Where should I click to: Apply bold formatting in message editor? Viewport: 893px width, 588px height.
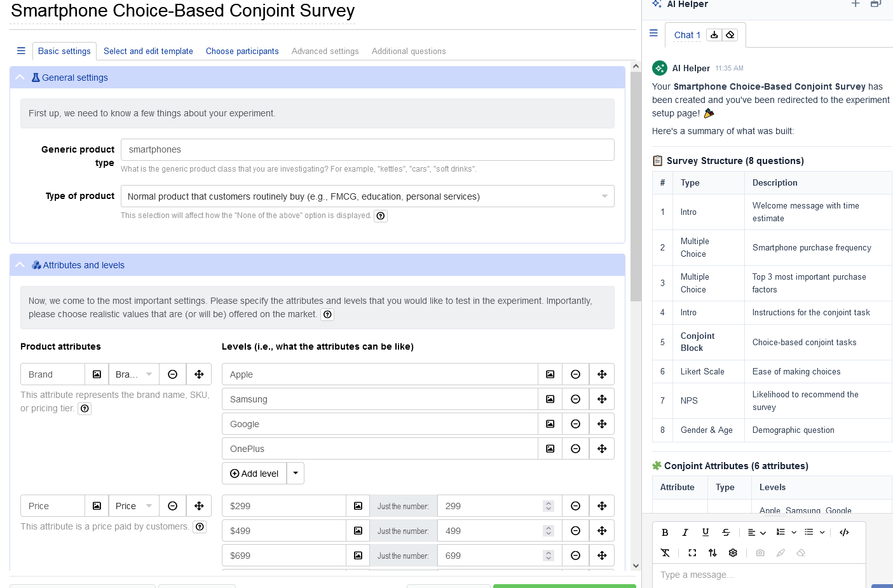[665, 533]
